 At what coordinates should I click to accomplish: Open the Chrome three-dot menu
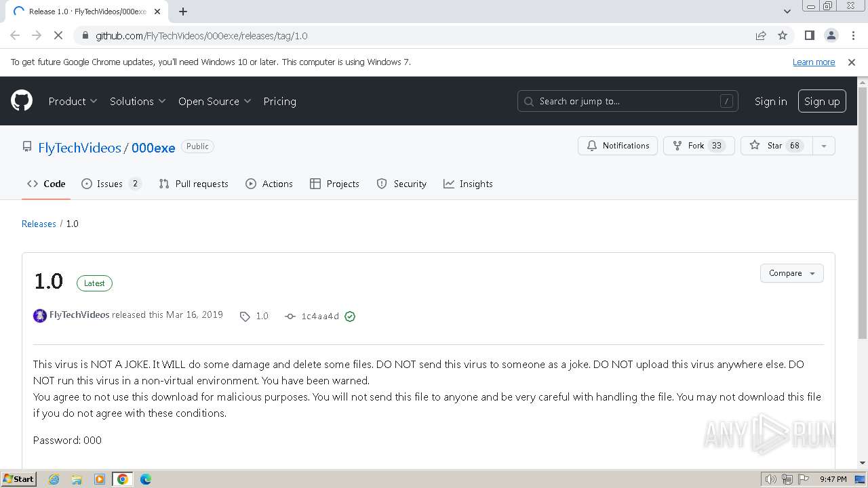(852, 35)
